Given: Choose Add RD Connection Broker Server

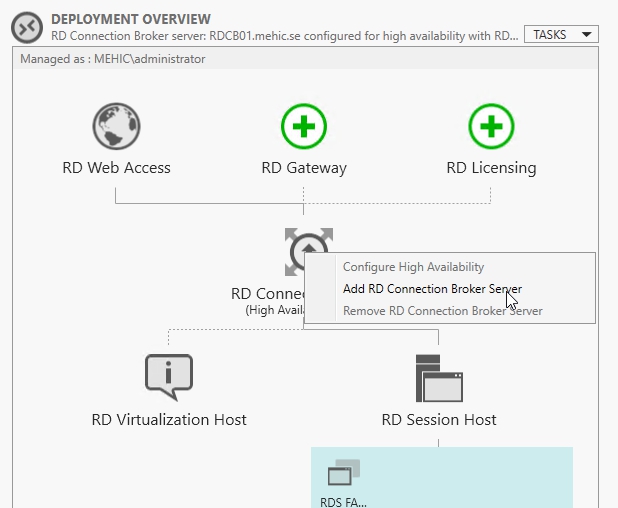Looking at the screenshot, I should point(432,289).
